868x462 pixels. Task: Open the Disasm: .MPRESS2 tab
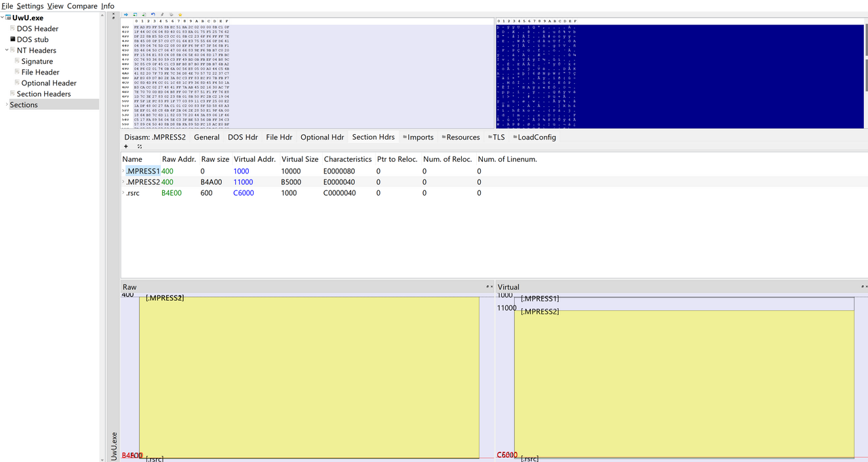155,137
